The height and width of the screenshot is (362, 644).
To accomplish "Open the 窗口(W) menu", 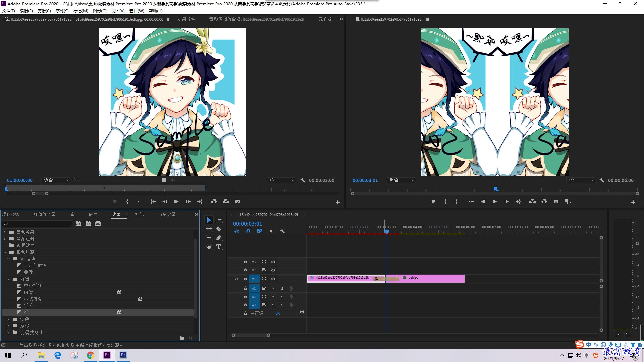I will (137, 11).
